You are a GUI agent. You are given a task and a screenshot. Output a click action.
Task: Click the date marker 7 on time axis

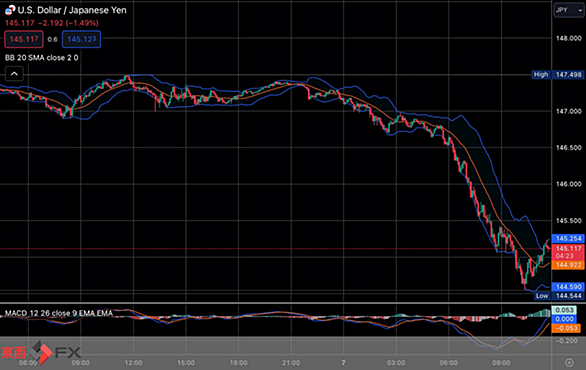tap(343, 363)
